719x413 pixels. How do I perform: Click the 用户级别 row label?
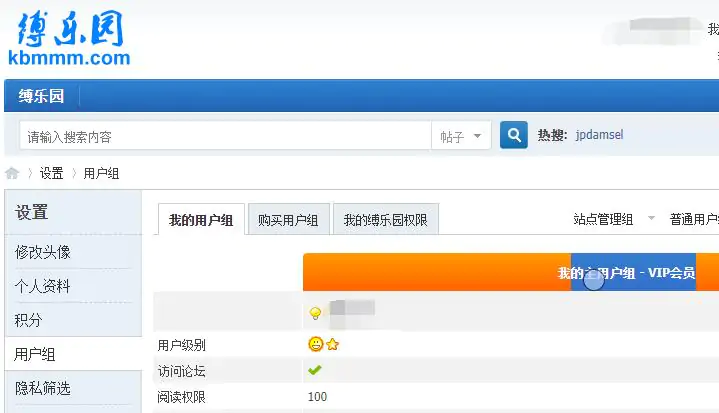click(182, 345)
